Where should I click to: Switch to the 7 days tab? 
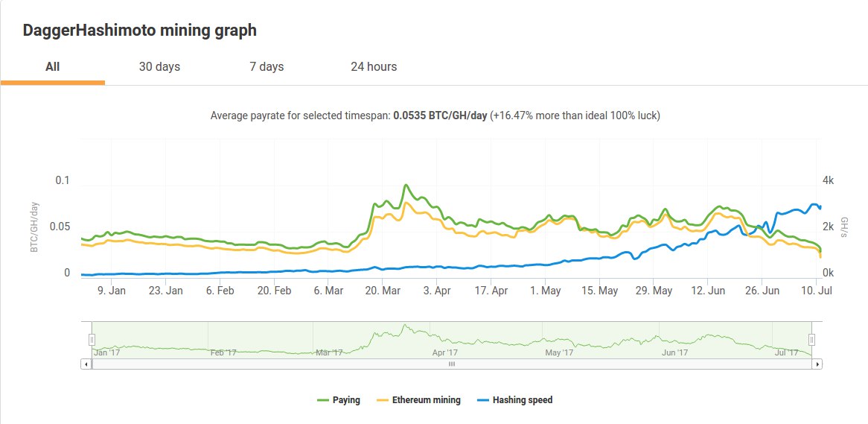[267, 67]
